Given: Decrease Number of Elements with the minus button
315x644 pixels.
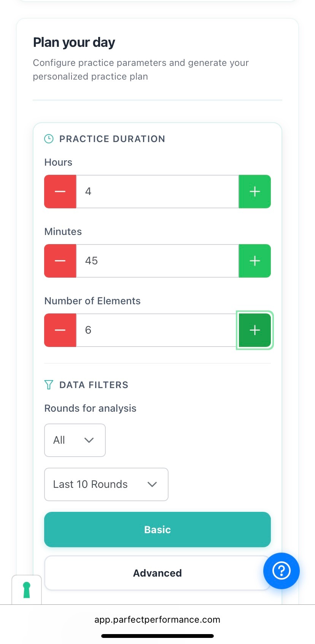Looking at the screenshot, I should tap(60, 330).
